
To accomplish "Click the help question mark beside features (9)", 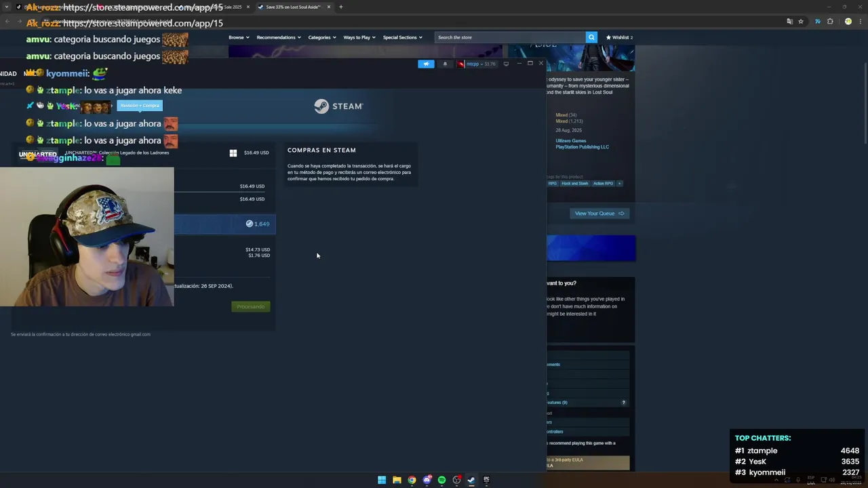I will tap(623, 403).
